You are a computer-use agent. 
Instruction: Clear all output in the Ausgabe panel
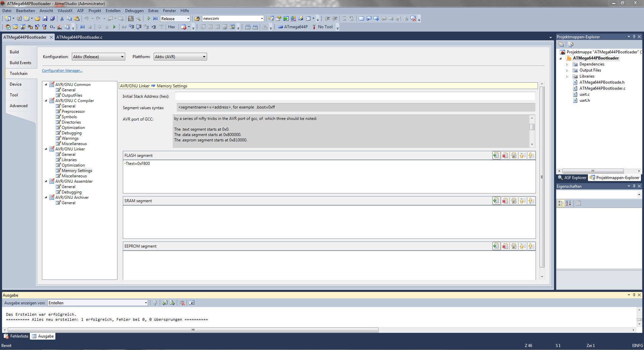click(182, 303)
